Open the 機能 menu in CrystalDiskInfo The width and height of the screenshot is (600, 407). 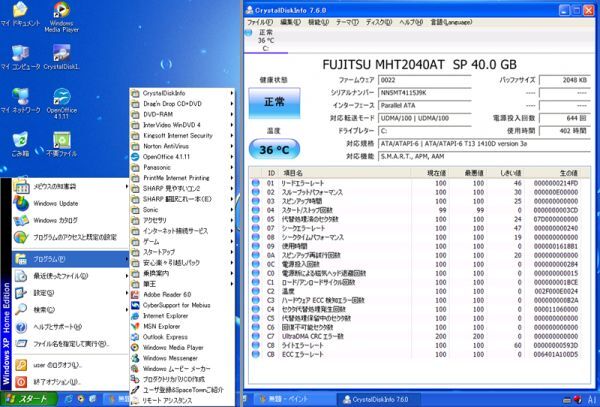pyautogui.click(x=318, y=22)
